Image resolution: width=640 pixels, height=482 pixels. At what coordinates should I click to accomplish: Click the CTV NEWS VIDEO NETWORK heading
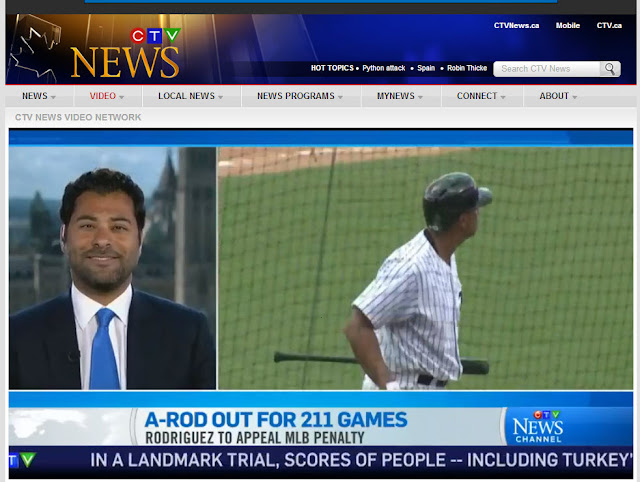pyautogui.click(x=78, y=117)
